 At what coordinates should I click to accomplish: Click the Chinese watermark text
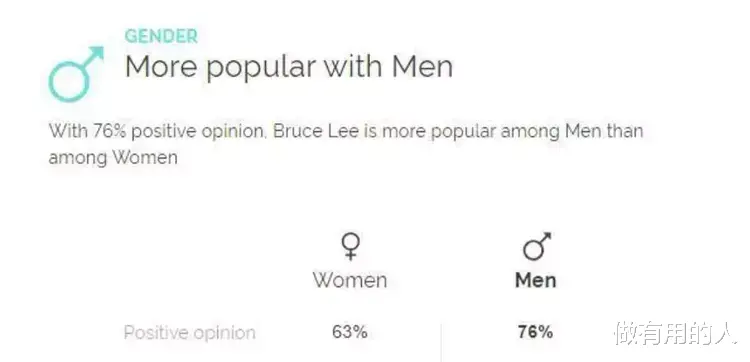[675, 333]
